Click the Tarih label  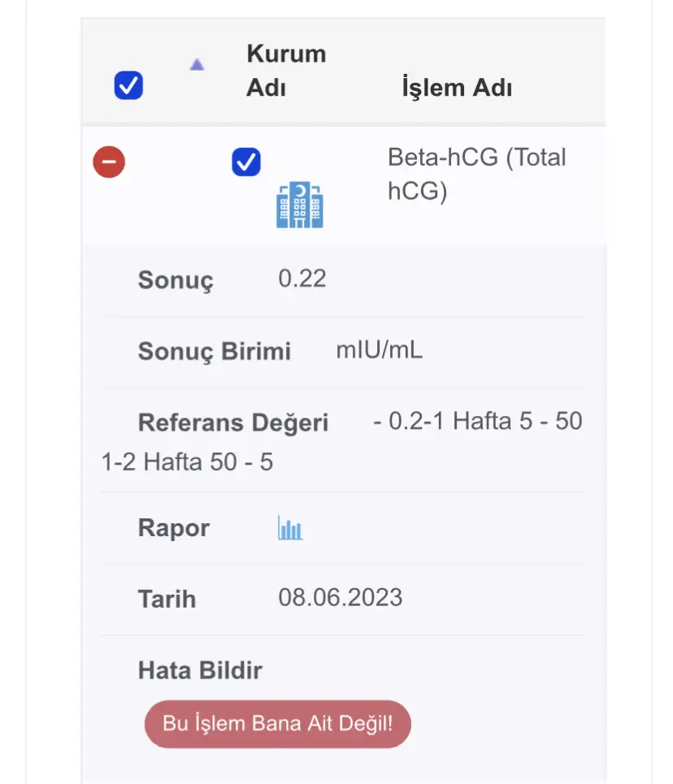pyautogui.click(x=167, y=599)
